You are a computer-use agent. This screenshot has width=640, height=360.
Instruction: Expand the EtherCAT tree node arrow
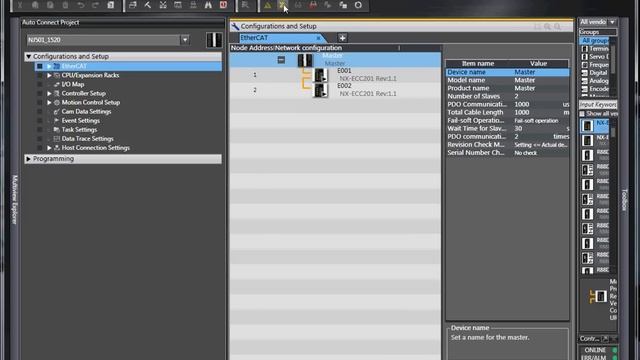(49, 66)
